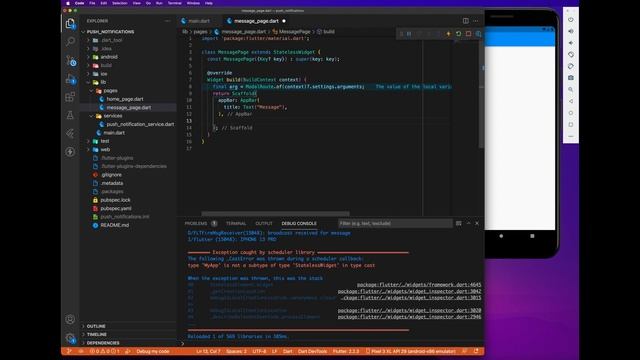Open the Run menu in menu bar

click(x=159, y=3)
